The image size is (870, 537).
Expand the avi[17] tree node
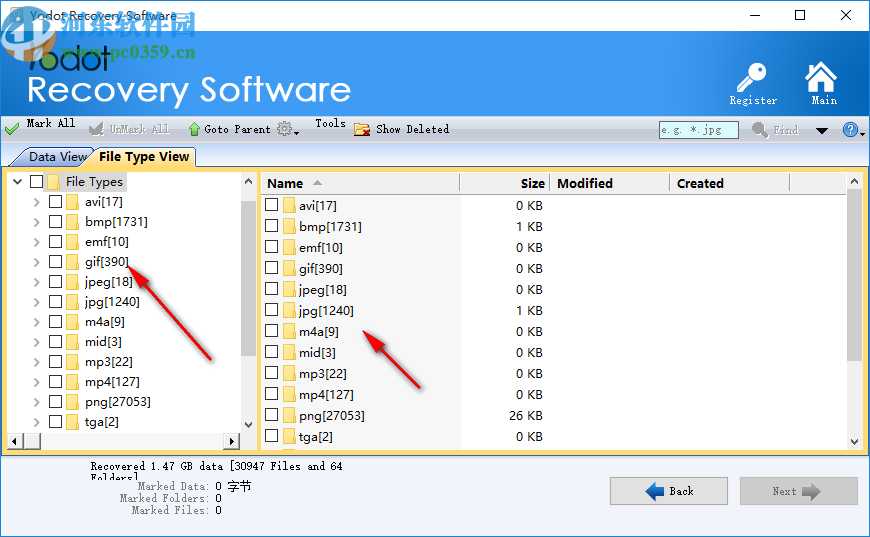coord(37,202)
